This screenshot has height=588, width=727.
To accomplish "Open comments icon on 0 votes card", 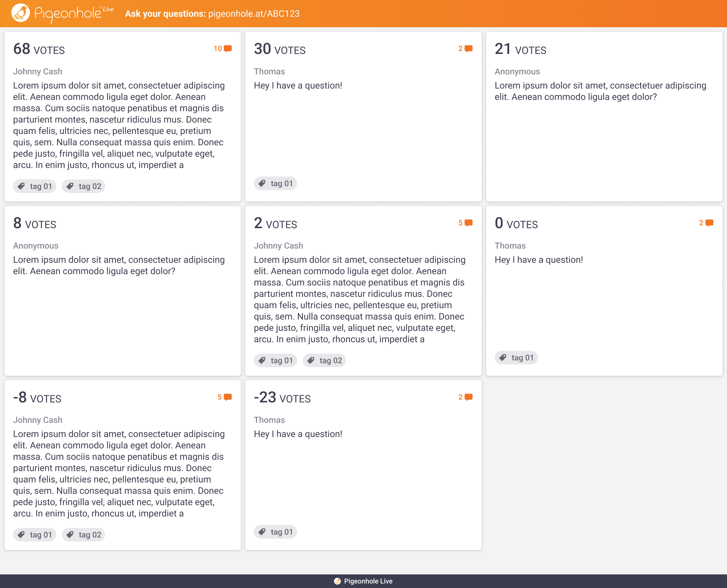I will pyautogui.click(x=709, y=223).
